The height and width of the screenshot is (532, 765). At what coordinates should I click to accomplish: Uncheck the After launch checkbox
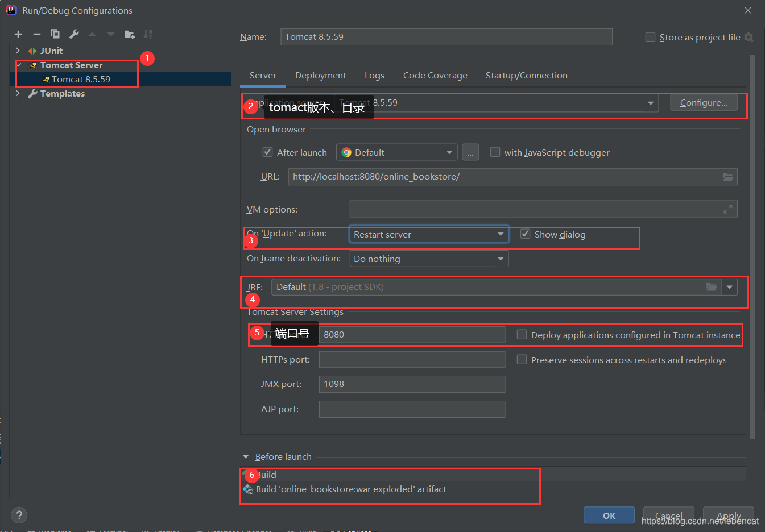tap(267, 152)
